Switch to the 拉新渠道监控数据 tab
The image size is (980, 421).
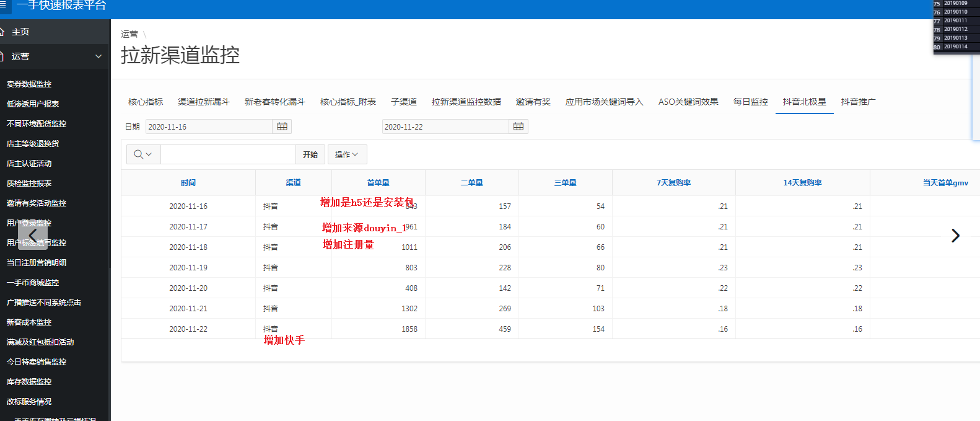[x=466, y=102]
